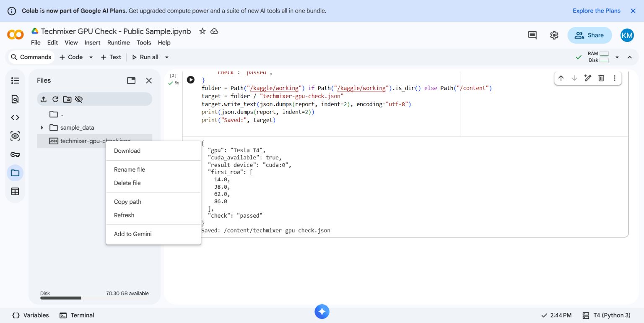The width and height of the screenshot is (644, 323).
Task: Click the cloud saved status icon
Action: pos(214,31)
